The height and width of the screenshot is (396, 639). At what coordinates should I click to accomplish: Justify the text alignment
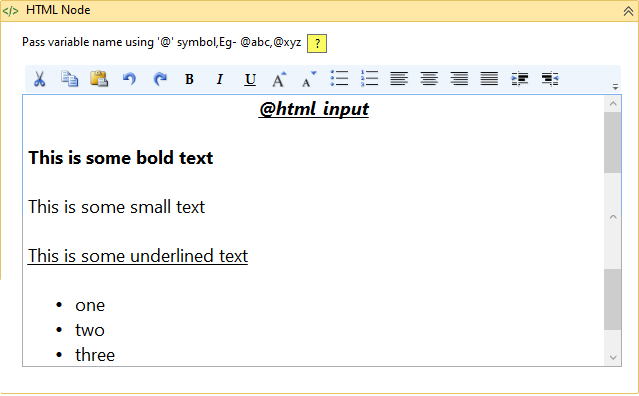[x=489, y=78]
